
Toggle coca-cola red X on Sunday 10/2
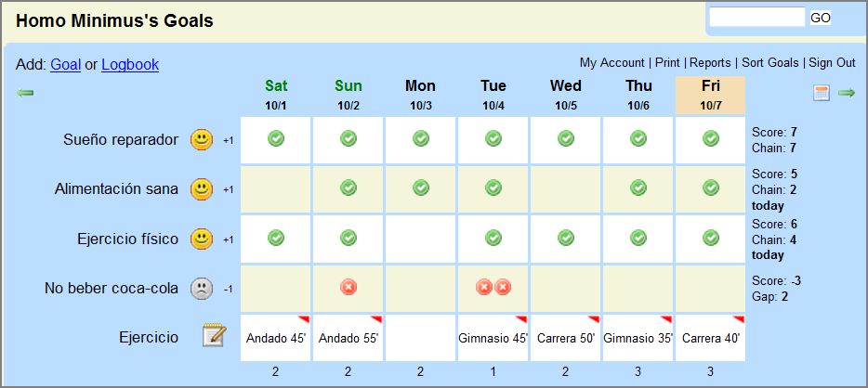[349, 288]
